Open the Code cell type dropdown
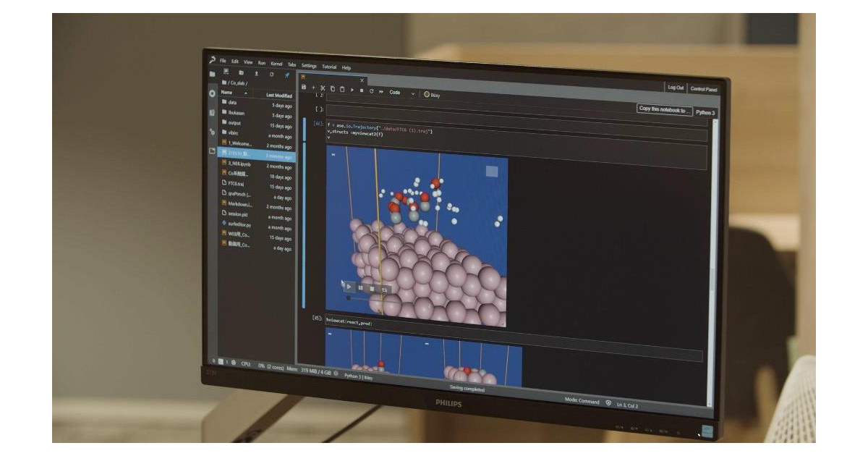 (401, 93)
